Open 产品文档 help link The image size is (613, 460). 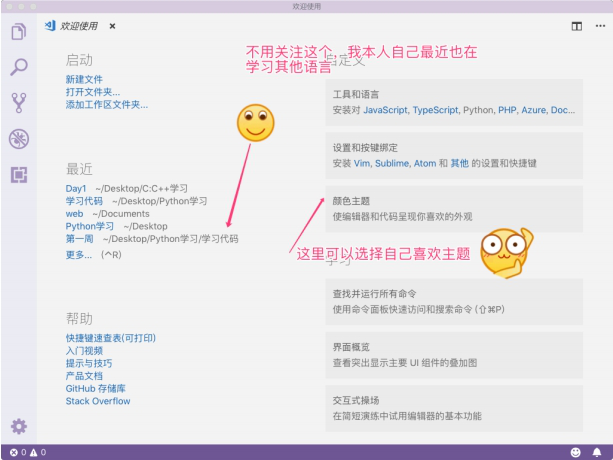[x=84, y=376]
